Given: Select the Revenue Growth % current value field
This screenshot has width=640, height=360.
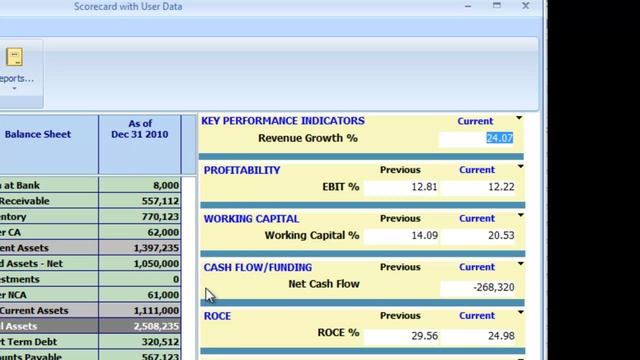Looking at the screenshot, I should (x=477, y=138).
